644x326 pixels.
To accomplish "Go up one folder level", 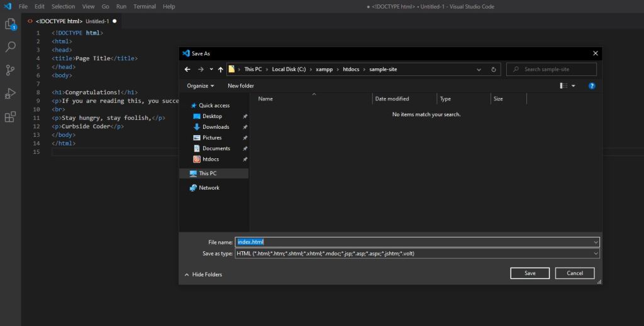I will click(x=221, y=70).
